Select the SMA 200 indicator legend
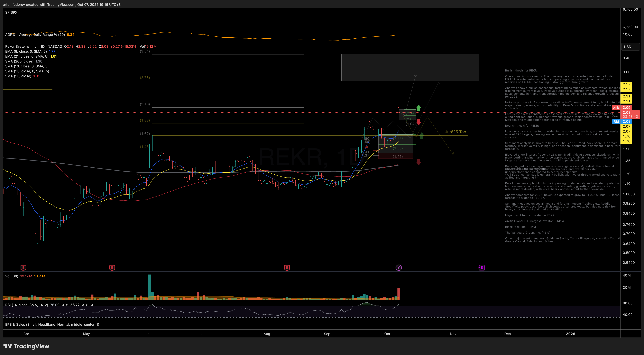644x355 pixels. coord(24,61)
